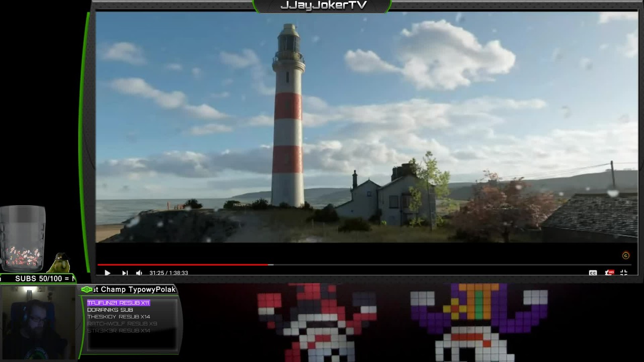Click the JJayJokerTV title banner
The width and height of the screenshot is (644, 362).
tap(323, 6)
